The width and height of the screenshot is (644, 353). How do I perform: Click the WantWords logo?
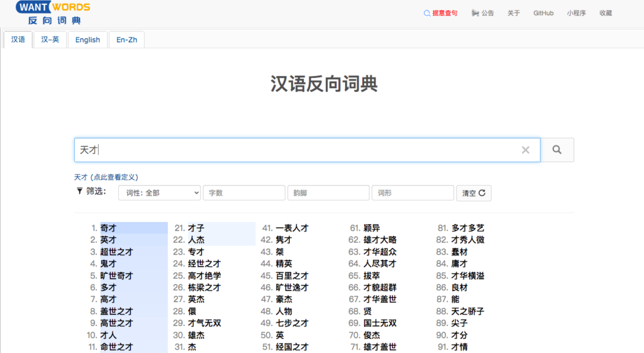(x=53, y=13)
